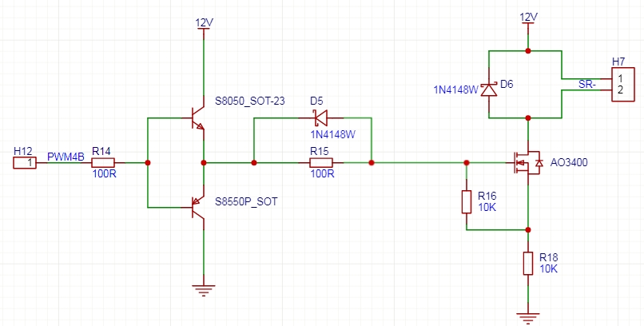Select the H7 two-pin header symbol
Image resolution: width=644 pixels, height=326 pixels.
pyautogui.click(x=625, y=85)
